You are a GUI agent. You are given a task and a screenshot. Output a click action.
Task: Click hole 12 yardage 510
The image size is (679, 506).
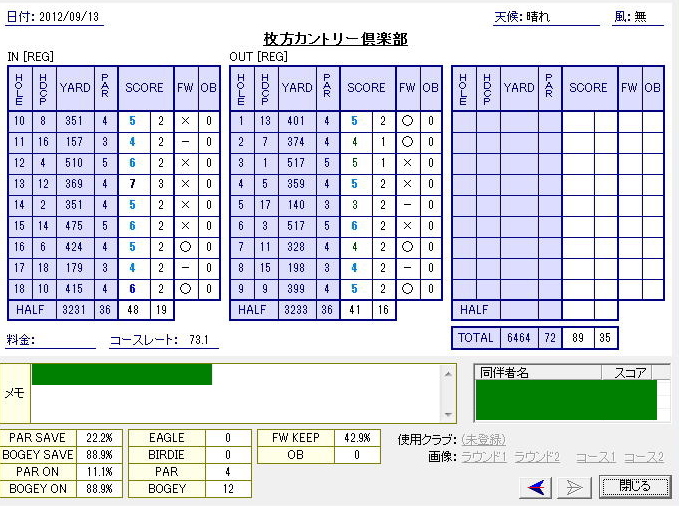coord(74,163)
